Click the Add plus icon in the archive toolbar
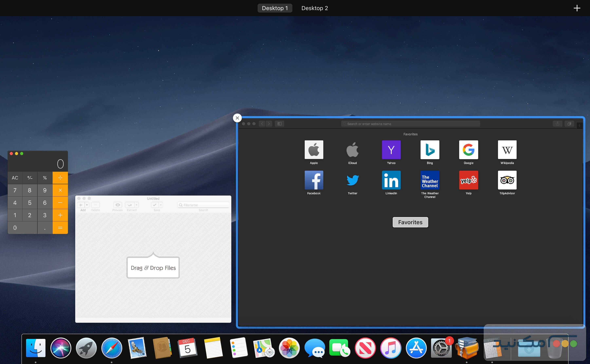This screenshot has width=590, height=364. pos(81,205)
